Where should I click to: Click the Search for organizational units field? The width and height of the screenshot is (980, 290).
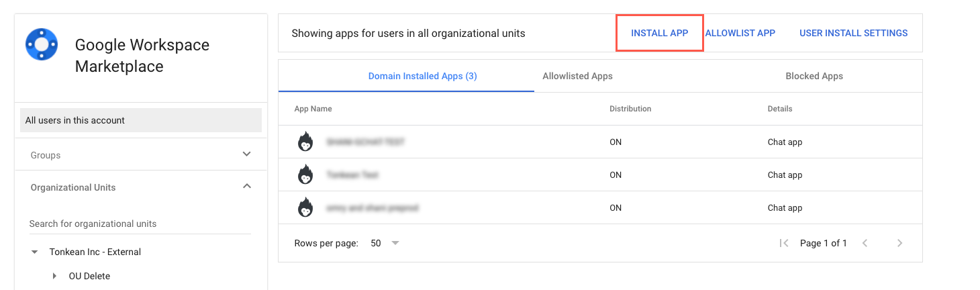pyautogui.click(x=140, y=224)
